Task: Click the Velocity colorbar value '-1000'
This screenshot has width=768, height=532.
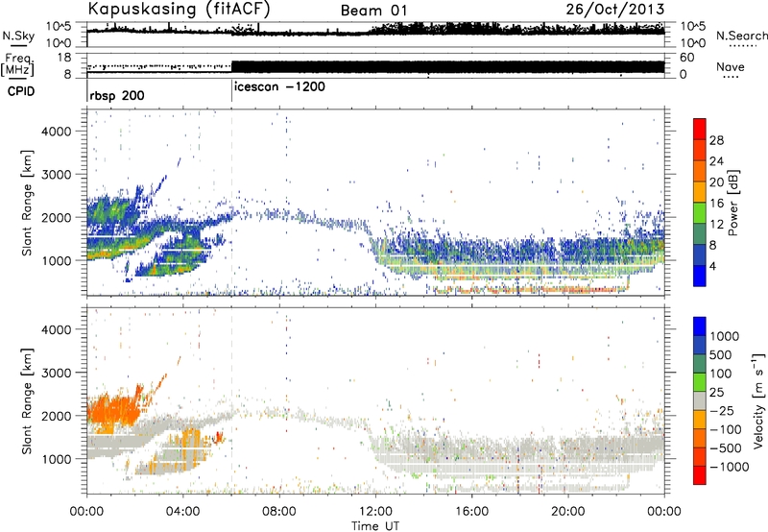Action: point(730,467)
